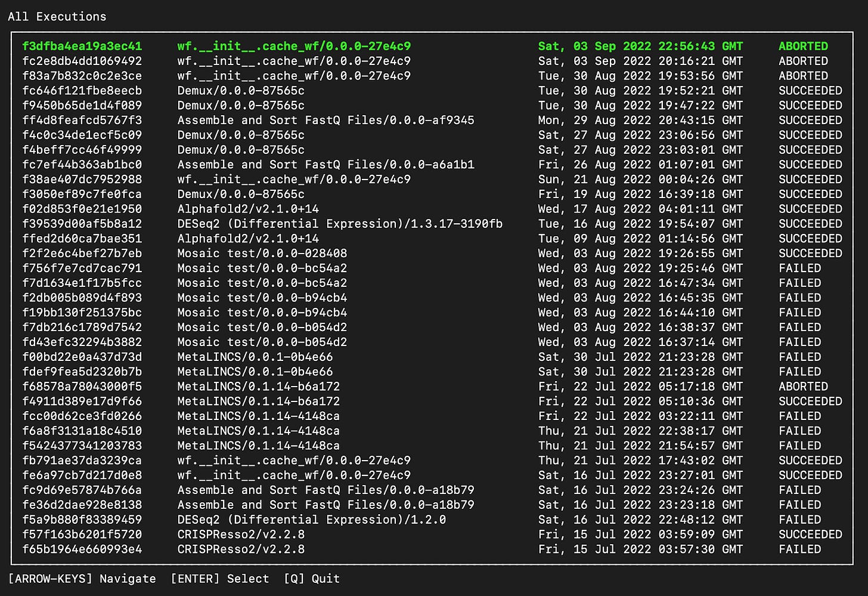Select the Alphafold2/v2.1.0+14 run from Aug 17

click(x=247, y=209)
